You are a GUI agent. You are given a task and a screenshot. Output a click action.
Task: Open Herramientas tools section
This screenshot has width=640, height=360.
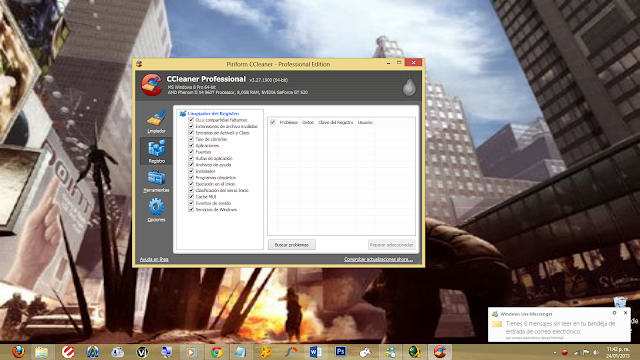(x=156, y=181)
